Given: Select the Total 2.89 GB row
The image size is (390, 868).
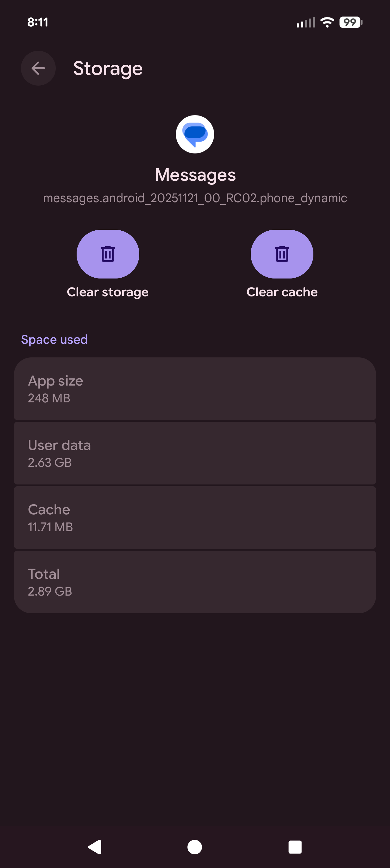Looking at the screenshot, I should click(195, 582).
